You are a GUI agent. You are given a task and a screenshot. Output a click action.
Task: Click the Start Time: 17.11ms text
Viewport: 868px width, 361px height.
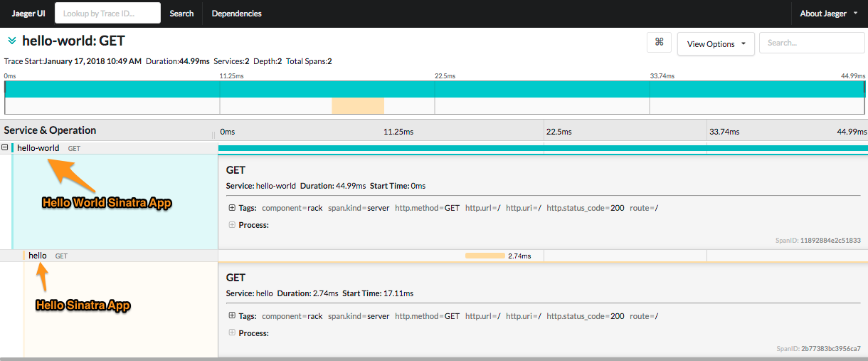tap(378, 293)
